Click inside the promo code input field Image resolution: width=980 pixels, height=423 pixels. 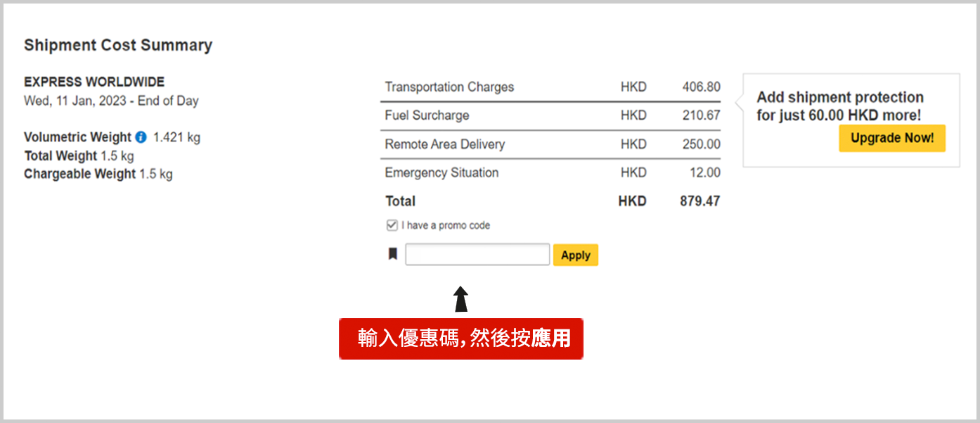pos(477,255)
